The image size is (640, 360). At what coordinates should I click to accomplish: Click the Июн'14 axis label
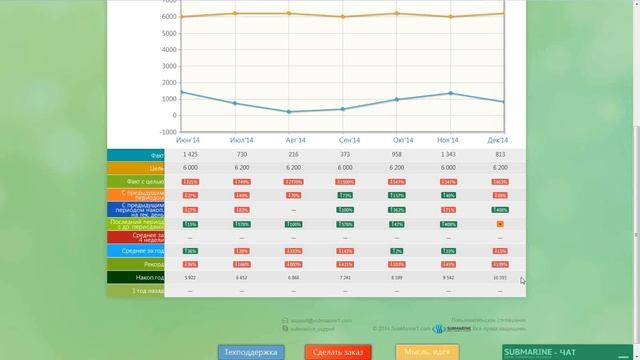188,140
